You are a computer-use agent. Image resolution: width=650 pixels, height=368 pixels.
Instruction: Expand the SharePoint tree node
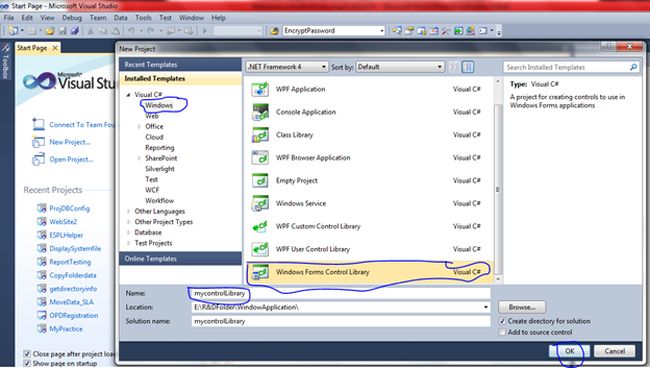(x=139, y=158)
